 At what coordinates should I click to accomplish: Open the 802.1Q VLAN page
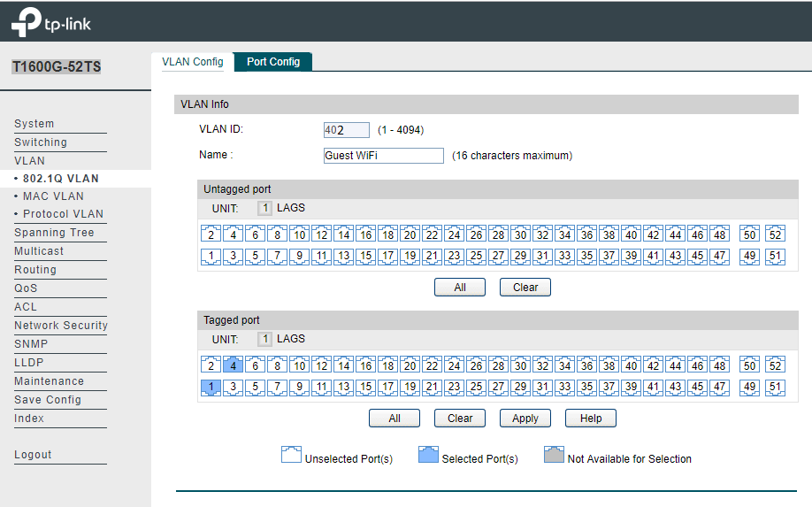[x=60, y=179]
